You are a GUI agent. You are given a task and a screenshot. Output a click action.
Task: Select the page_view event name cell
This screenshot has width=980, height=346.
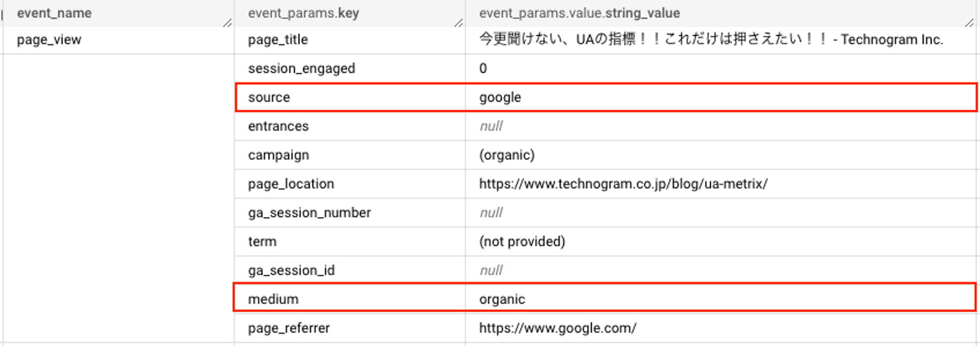click(x=118, y=40)
